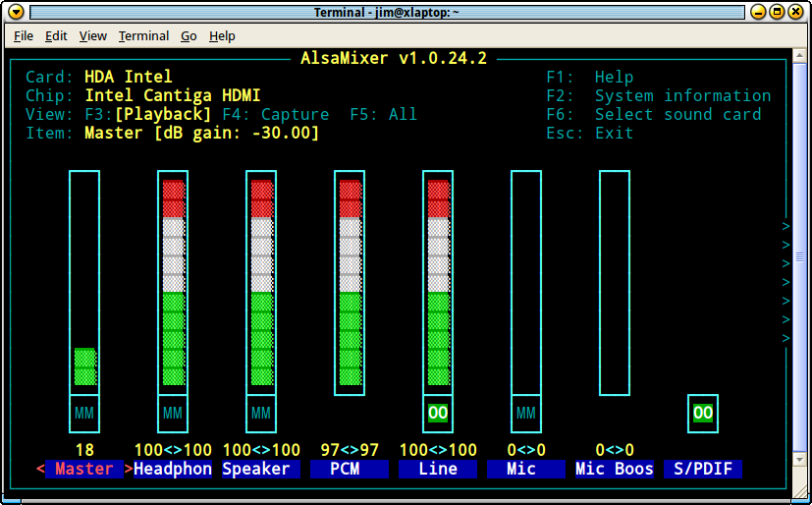
Task: Click the right arrow after Master
Action: 129,469
